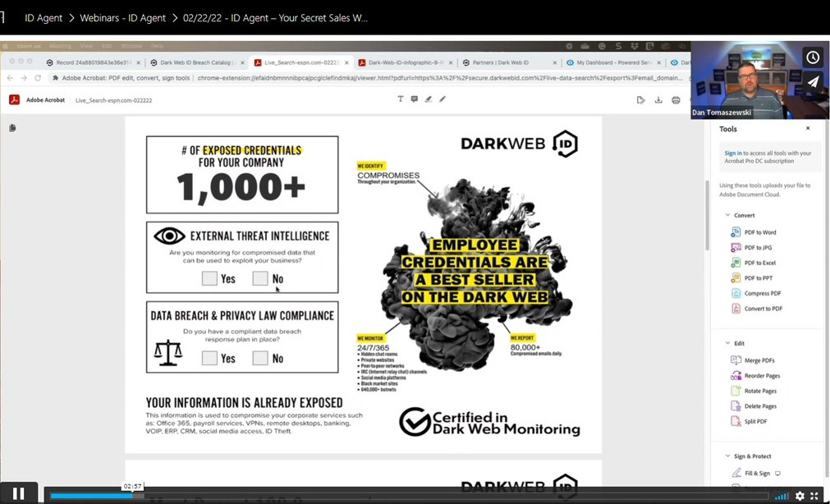Click the video progress bar to seek
The height and width of the screenshot is (504, 830).
(x=410, y=496)
